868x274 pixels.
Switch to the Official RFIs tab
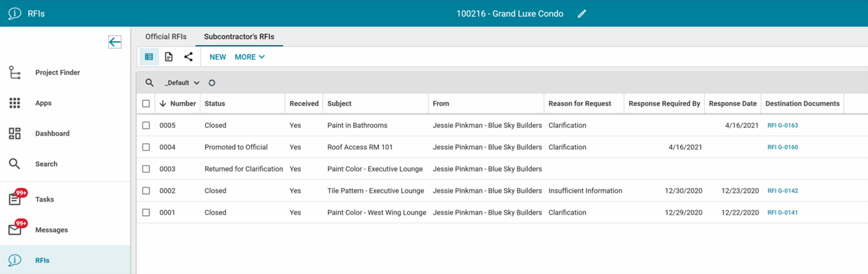pyautogui.click(x=166, y=36)
